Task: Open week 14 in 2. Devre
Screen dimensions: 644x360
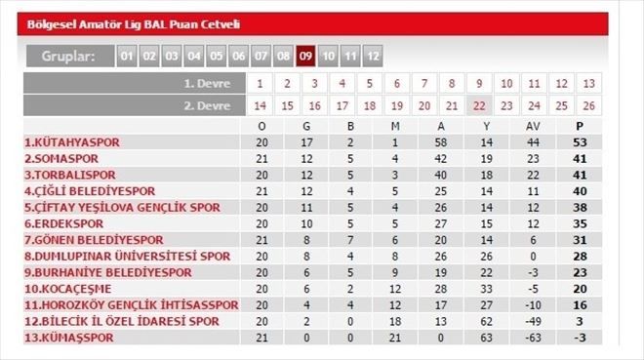Action: tap(260, 106)
